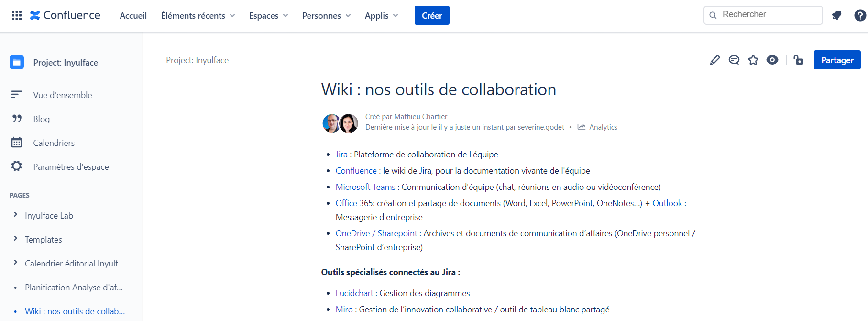Open the Outlook link

coord(667,203)
